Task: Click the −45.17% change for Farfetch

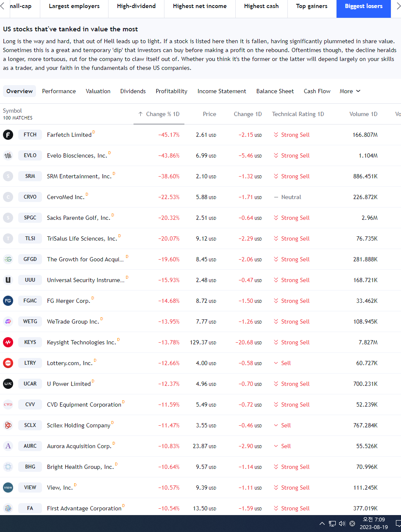Action: click(169, 135)
